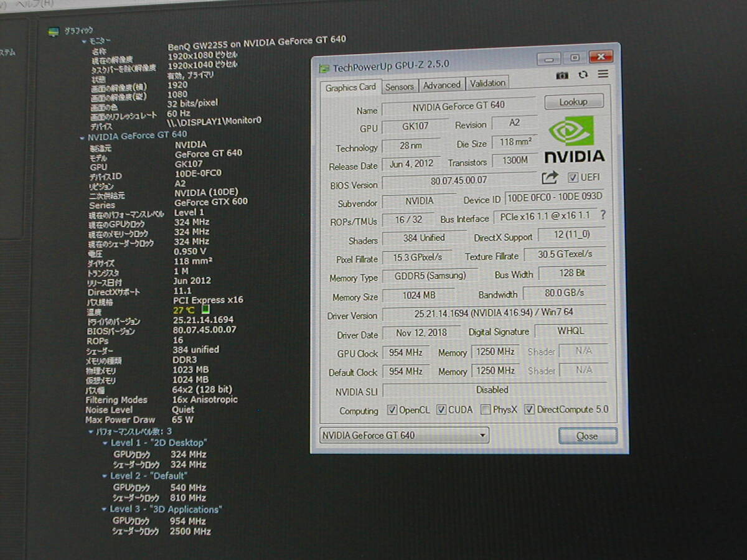The image size is (747, 560).
Task: Click the "0.950 V" voltage value
Action: click(x=190, y=252)
